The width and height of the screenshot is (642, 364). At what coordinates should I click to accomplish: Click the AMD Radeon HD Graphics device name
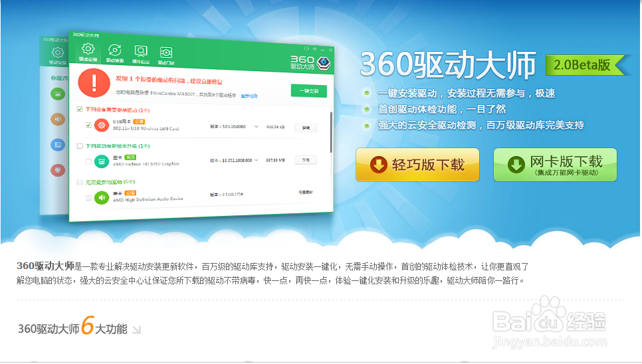[x=146, y=163]
